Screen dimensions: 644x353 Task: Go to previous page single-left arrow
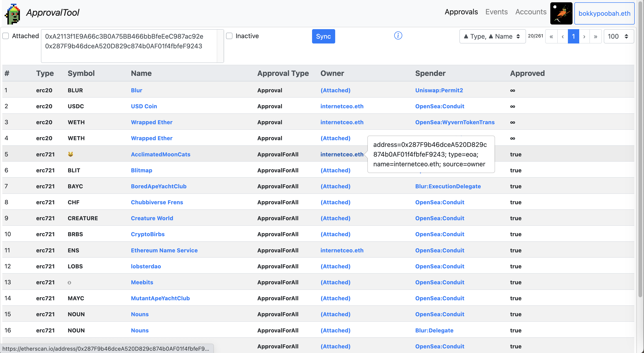pyautogui.click(x=563, y=37)
